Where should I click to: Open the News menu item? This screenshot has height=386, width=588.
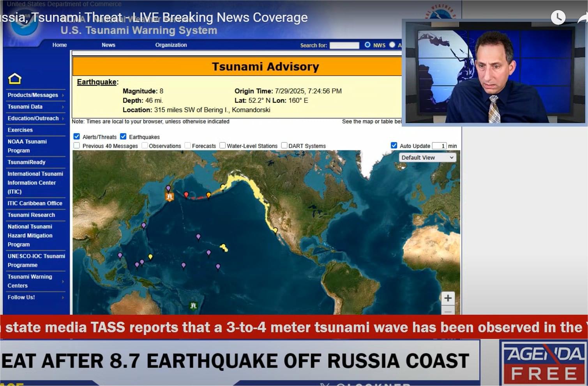tap(108, 45)
